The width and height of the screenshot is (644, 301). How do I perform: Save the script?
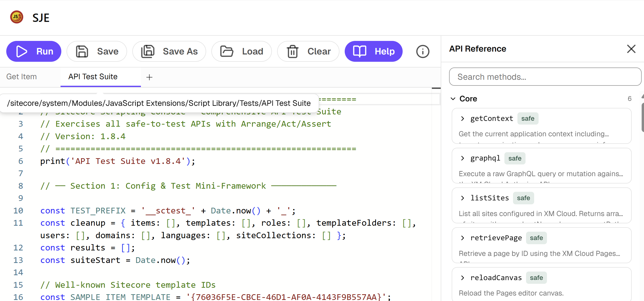[97, 51]
